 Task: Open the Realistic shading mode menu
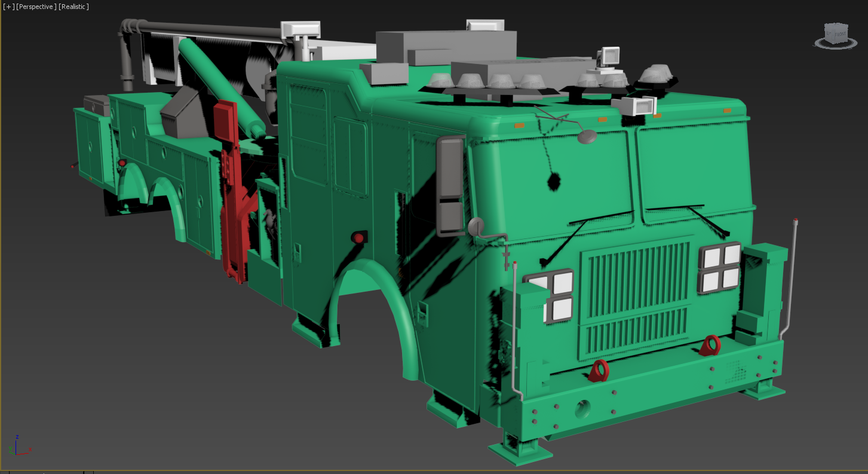click(73, 7)
